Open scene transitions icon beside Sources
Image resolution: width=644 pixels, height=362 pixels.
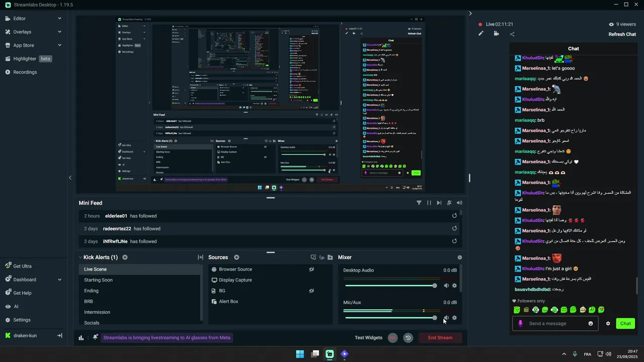pos(200,257)
